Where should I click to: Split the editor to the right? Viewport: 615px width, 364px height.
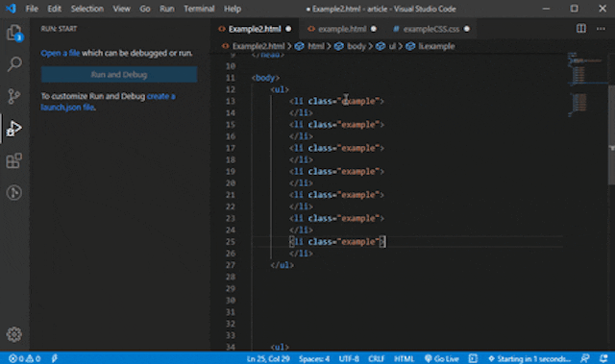580,29
